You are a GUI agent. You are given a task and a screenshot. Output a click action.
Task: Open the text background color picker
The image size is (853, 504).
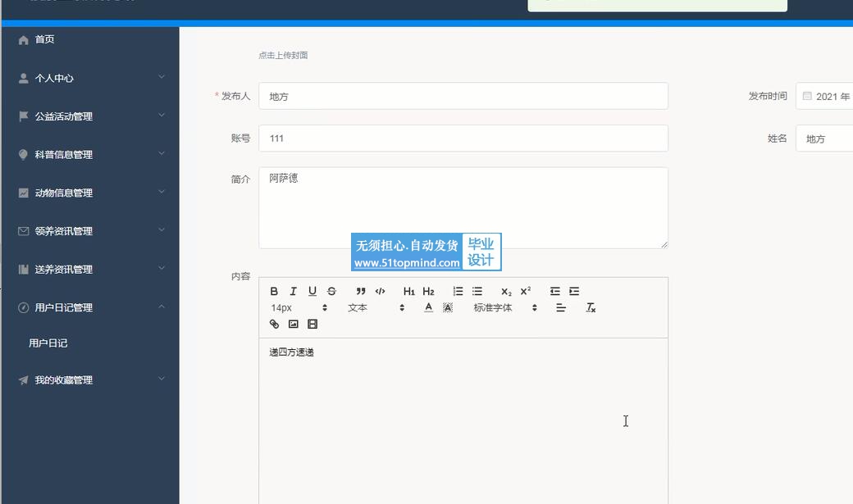click(448, 308)
